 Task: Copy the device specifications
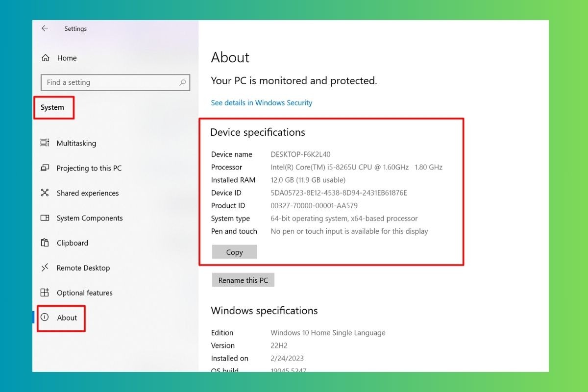234,252
